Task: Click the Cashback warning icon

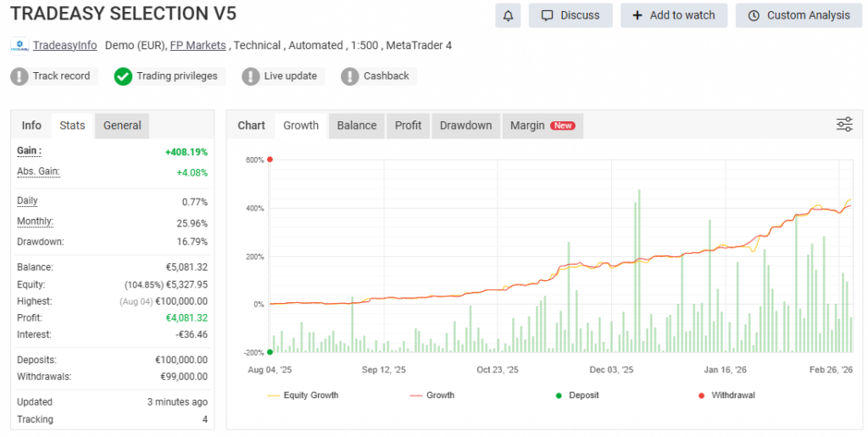Action: pos(350,76)
